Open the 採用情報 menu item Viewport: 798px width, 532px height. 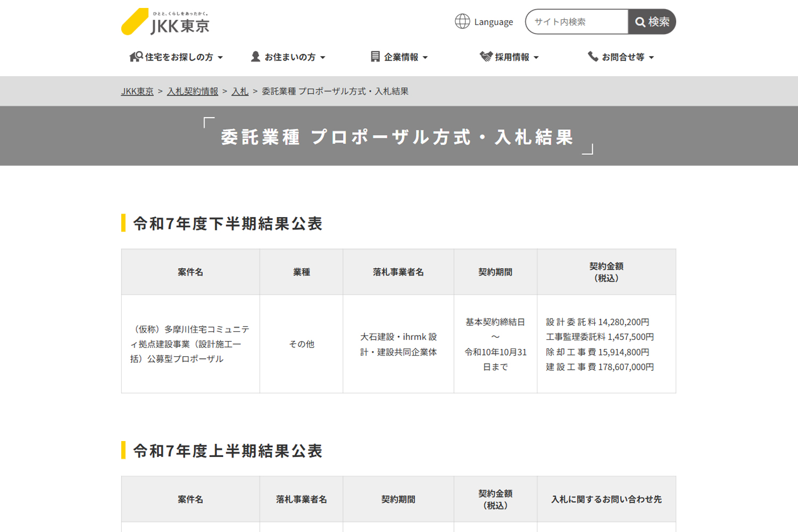[x=512, y=57]
